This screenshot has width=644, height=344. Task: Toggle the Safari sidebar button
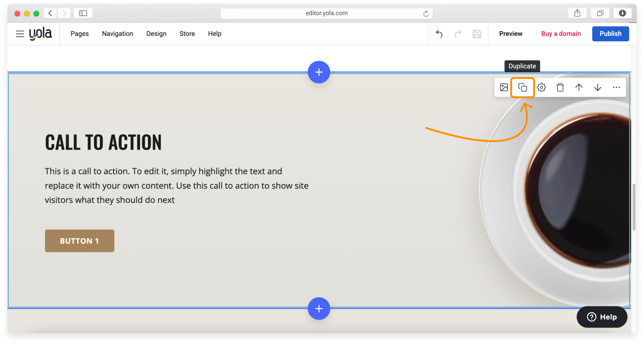coord(83,13)
